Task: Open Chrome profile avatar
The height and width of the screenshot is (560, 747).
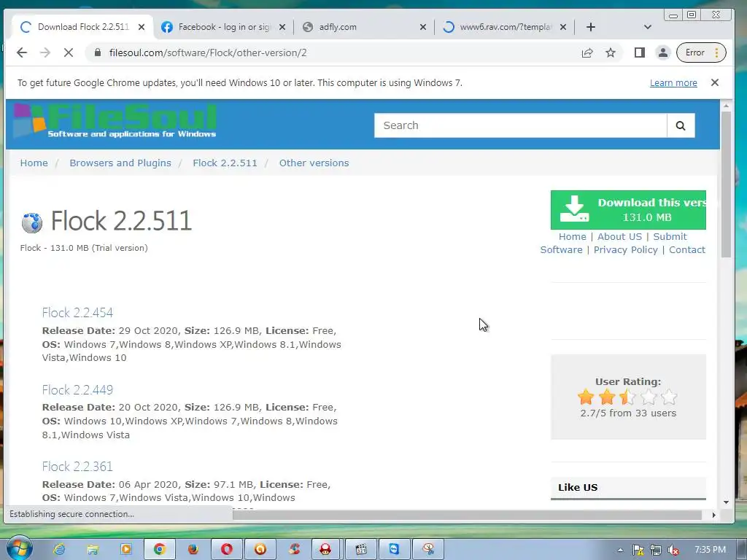Action: (x=662, y=52)
